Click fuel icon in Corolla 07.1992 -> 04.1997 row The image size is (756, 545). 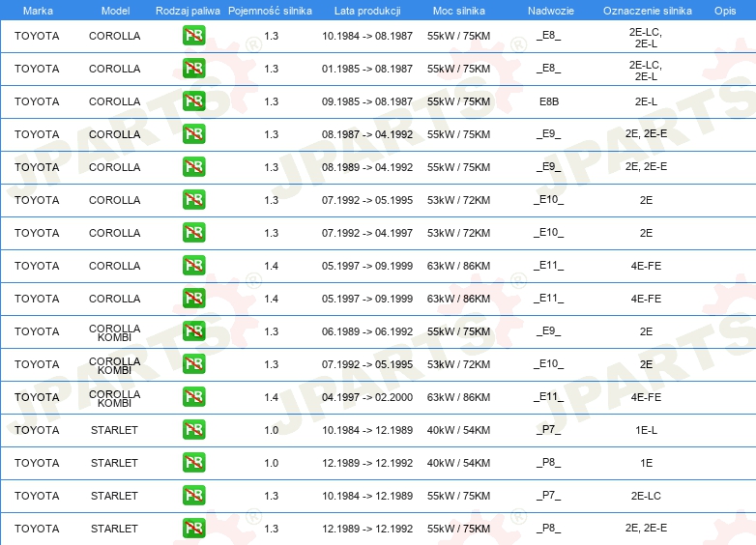click(193, 232)
